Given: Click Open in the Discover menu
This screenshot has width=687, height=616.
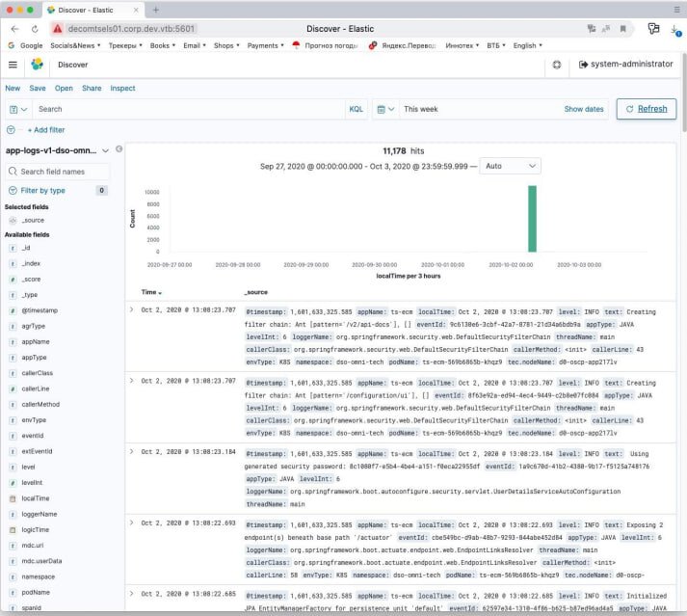Looking at the screenshot, I should tap(64, 88).
